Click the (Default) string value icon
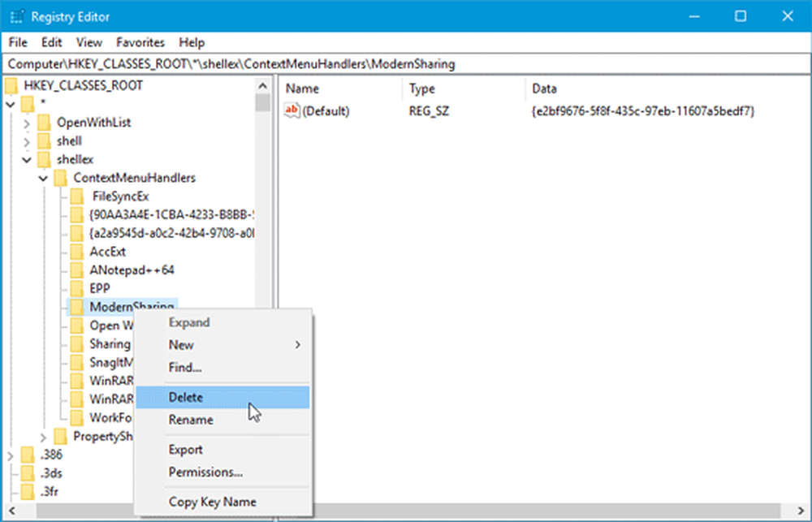812x522 pixels. coord(292,110)
